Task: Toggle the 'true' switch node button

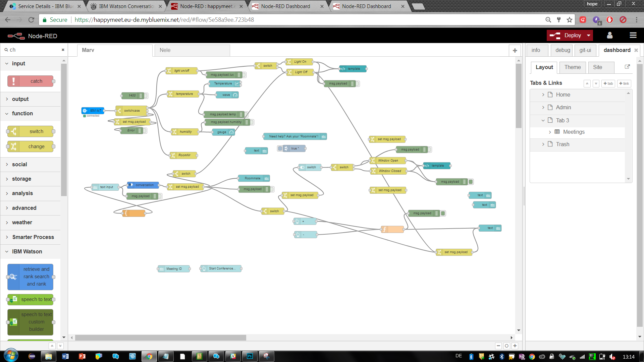Action: 280,148
